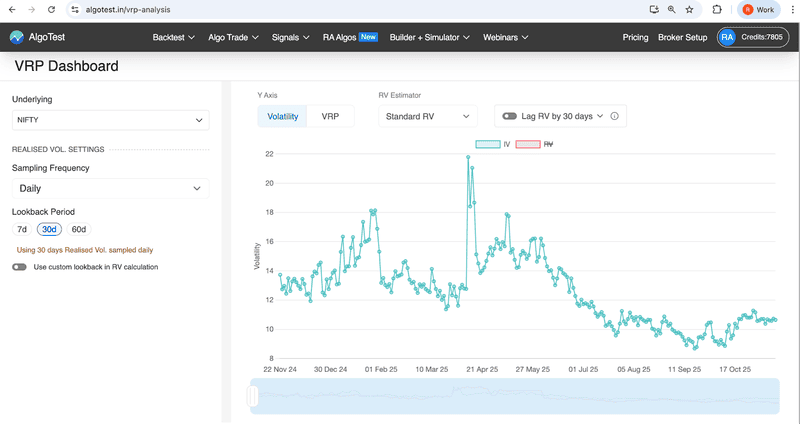Reload the page with the refresh icon
The image size is (800, 424).
point(53,9)
